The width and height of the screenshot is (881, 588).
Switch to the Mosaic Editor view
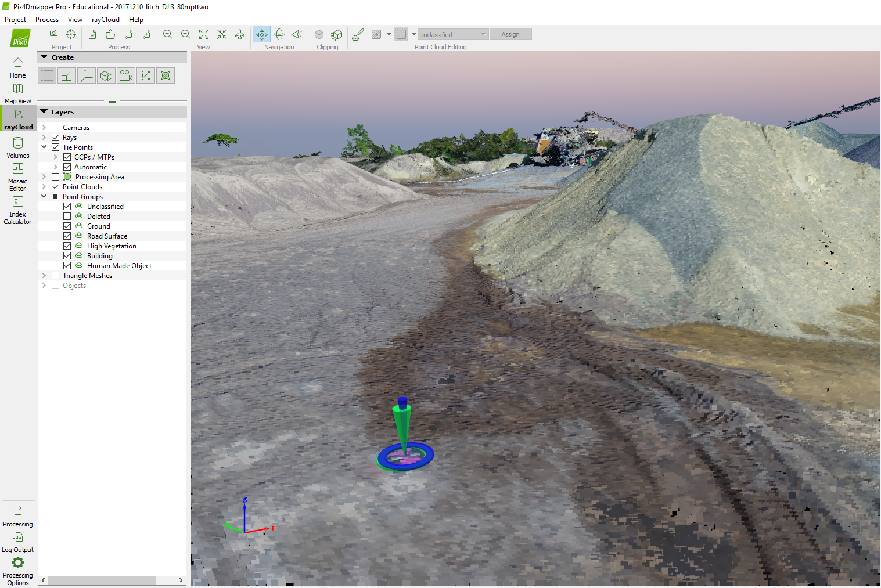pos(17,175)
